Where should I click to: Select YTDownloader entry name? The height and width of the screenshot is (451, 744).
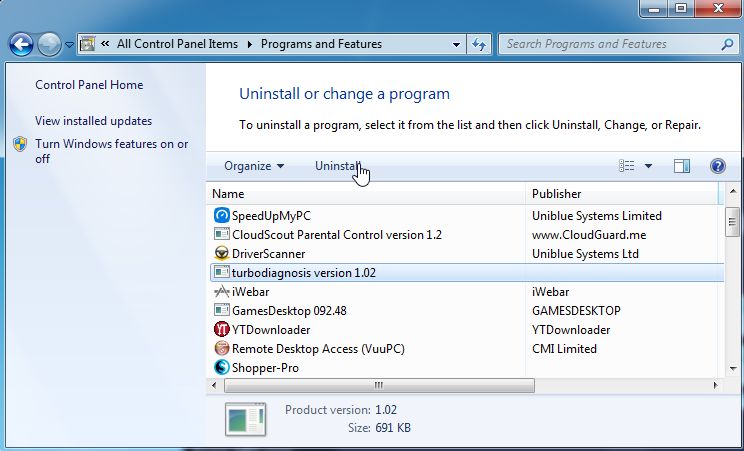[271, 330]
